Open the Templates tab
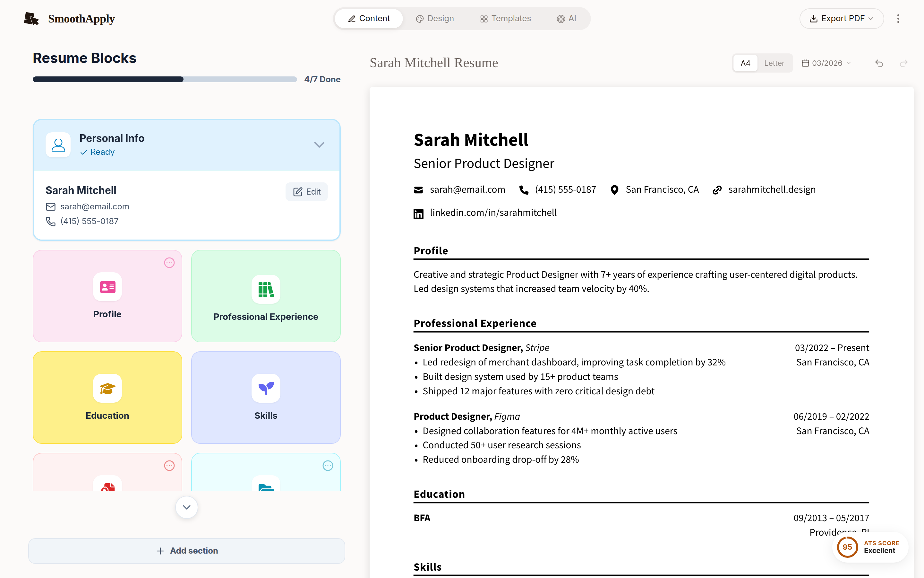Viewport: 924px width, 578px height. tap(506, 18)
